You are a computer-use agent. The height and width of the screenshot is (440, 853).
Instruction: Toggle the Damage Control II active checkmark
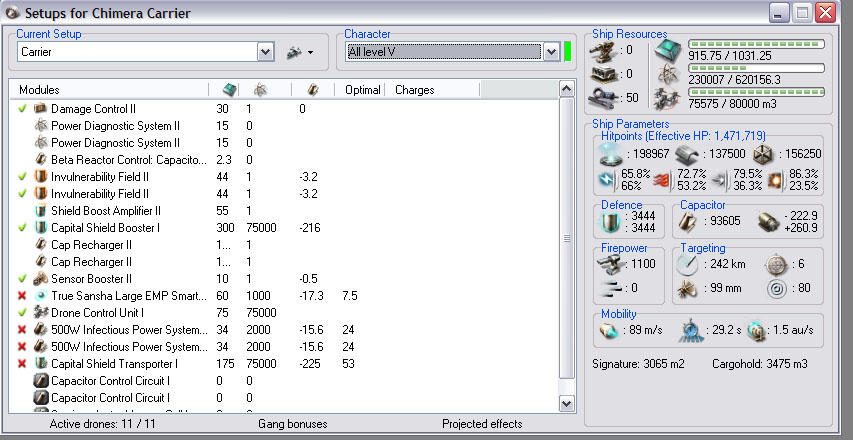[22, 109]
